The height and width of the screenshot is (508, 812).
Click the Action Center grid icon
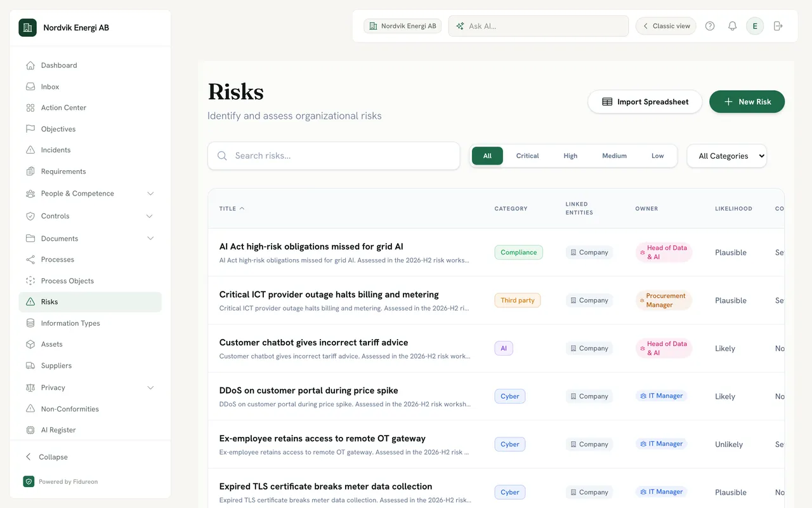point(30,108)
